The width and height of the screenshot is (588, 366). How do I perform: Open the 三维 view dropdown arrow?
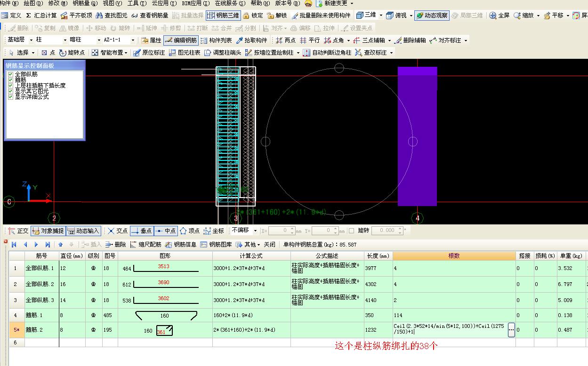(x=380, y=16)
